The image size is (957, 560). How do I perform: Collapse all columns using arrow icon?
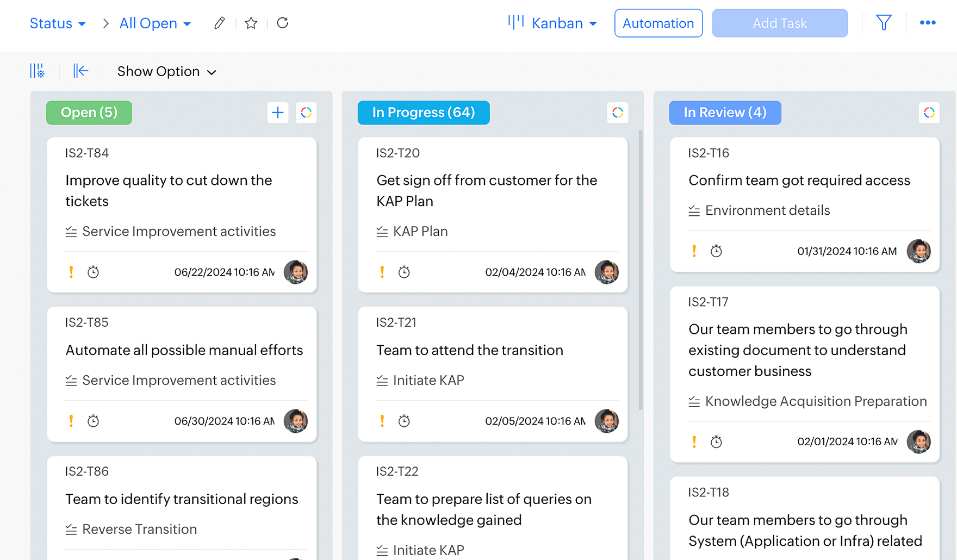pyautogui.click(x=80, y=71)
